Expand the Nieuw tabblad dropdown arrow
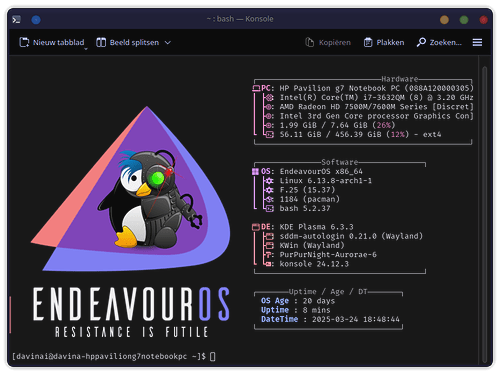 point(86,49)
